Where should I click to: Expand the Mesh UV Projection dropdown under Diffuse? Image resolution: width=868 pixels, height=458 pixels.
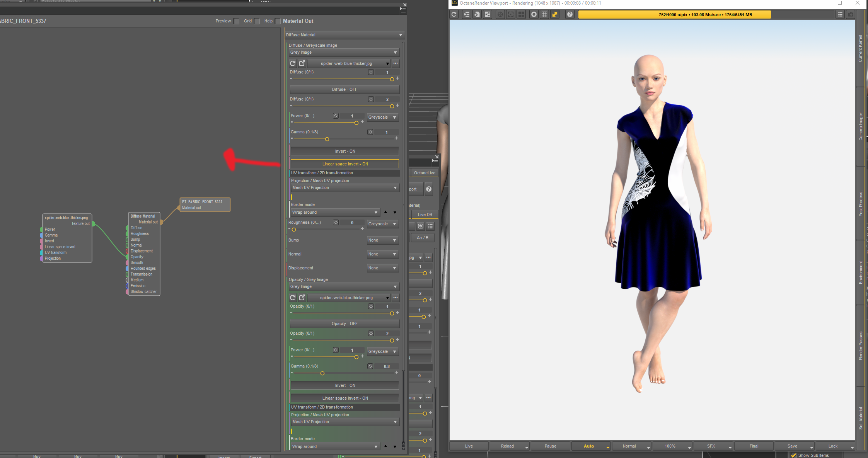click(344, 188)
